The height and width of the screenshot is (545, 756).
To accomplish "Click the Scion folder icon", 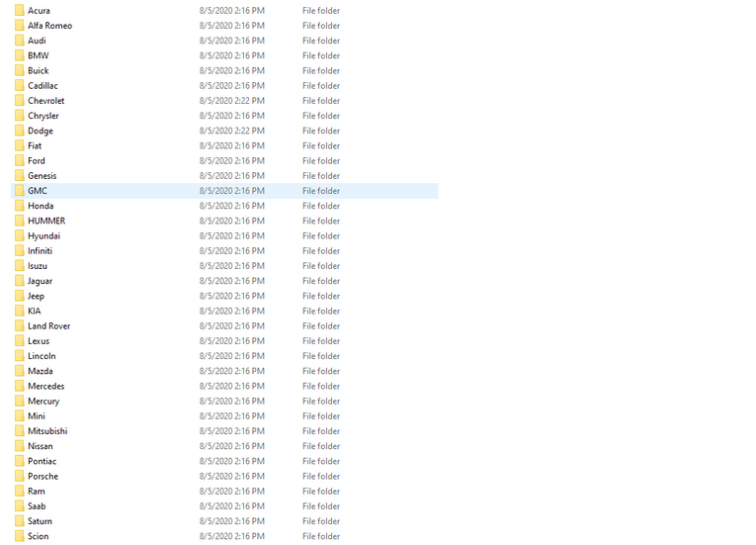I will (x=20, y=536).
